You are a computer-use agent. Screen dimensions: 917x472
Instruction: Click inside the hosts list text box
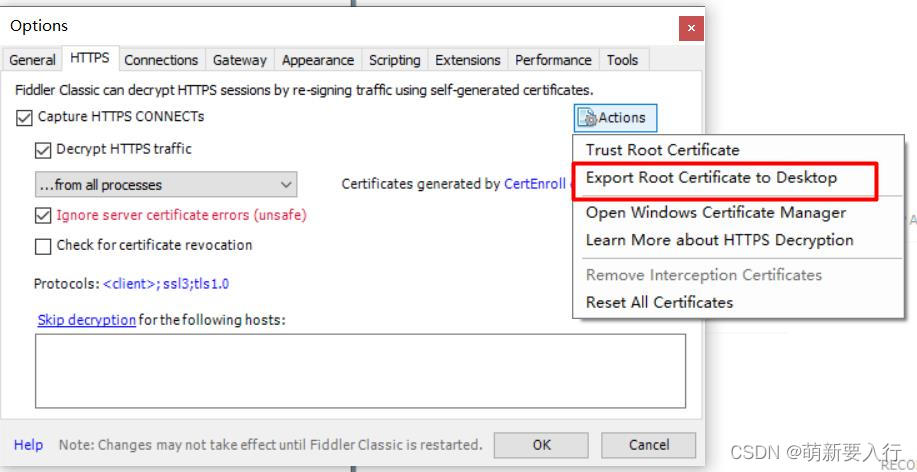pyautogui.click(x=360, y=370)
